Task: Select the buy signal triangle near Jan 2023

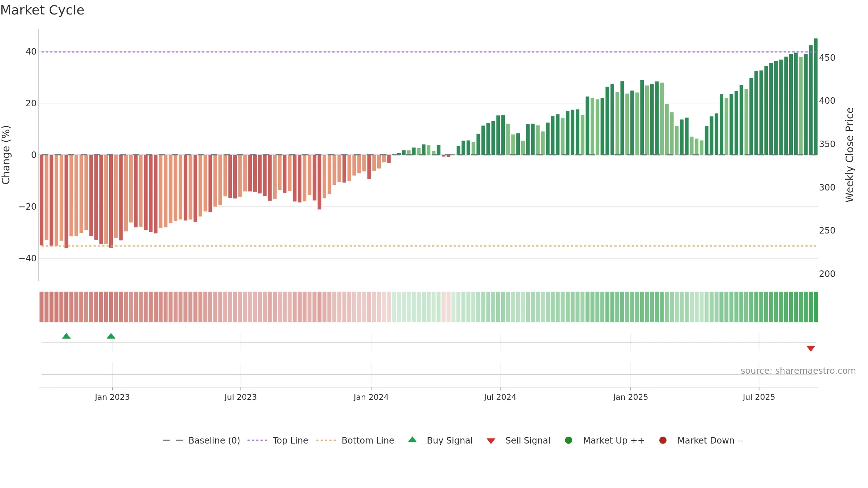Action: pos(111,336)
